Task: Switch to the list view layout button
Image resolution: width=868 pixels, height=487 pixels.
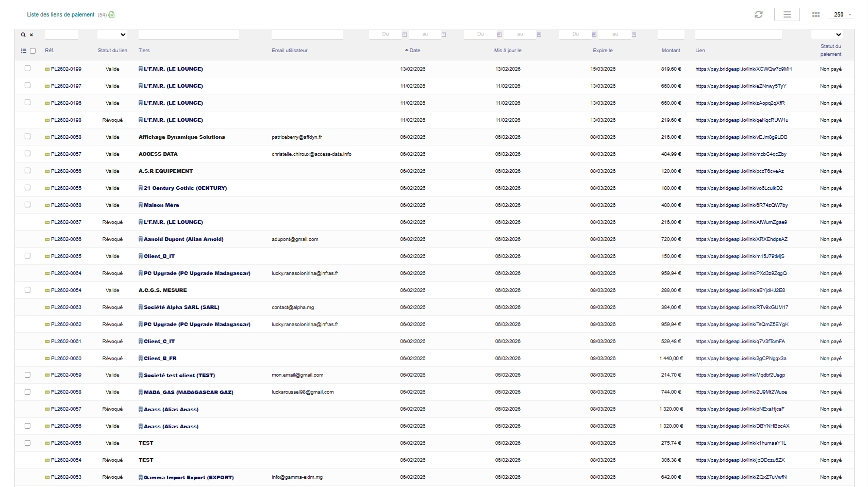Action: coord(787,14)
